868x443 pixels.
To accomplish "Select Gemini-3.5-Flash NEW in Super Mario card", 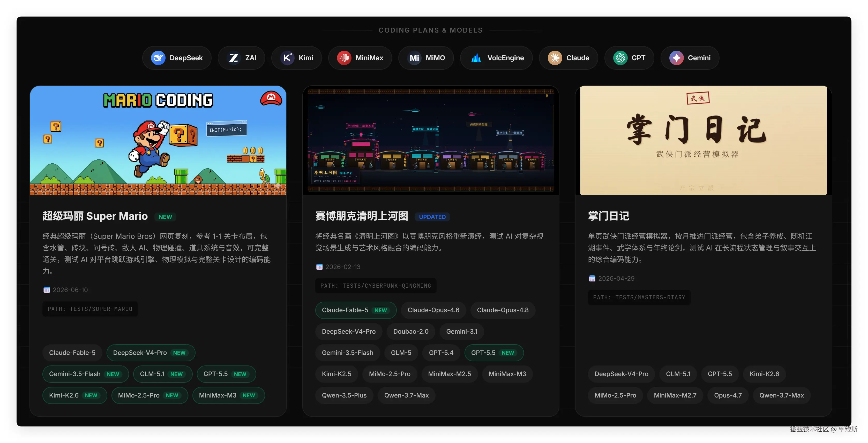I will (86, 374).
